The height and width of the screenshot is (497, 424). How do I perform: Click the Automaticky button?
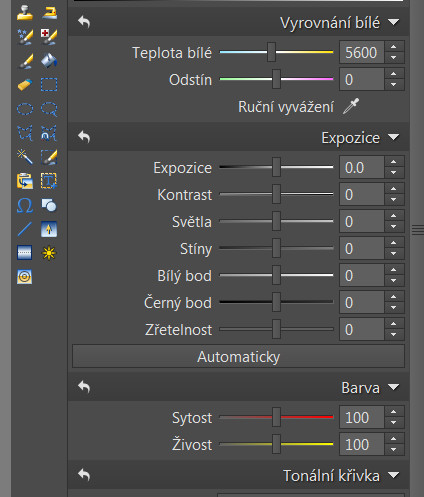[x=238, y=356]
